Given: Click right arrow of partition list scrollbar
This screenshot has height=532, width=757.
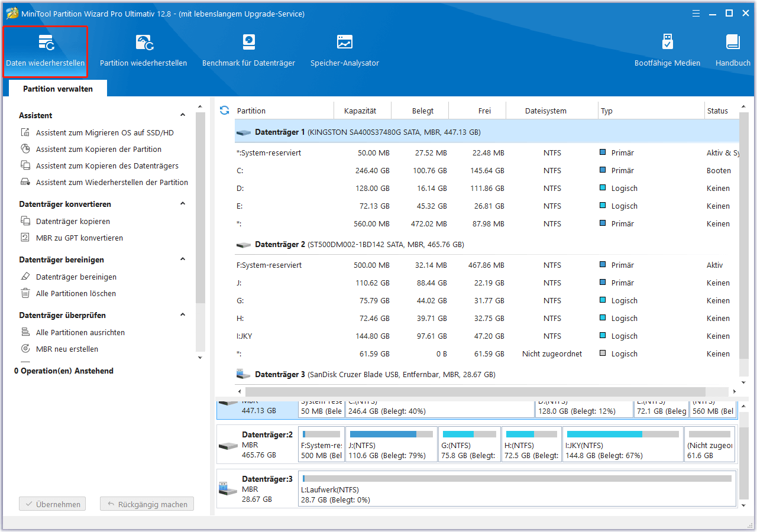Looking at the screenshot, I should (735, 391).
